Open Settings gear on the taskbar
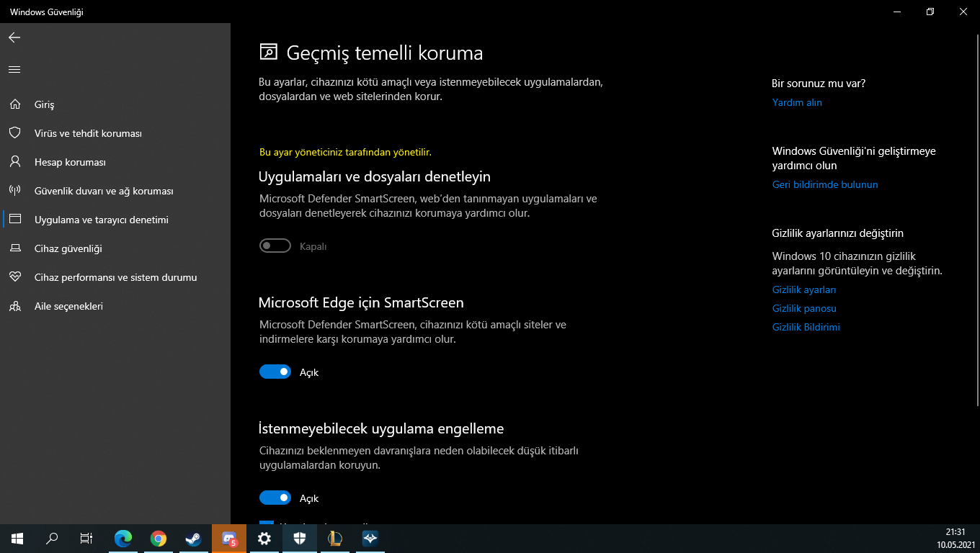The height and width of the screenshot is (553, 980). point(264,539)
